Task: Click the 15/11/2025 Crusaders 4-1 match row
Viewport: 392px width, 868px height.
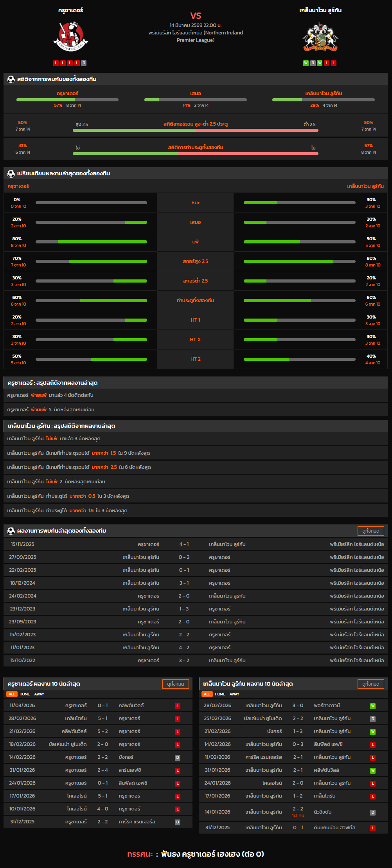Action: pos(196,544)
